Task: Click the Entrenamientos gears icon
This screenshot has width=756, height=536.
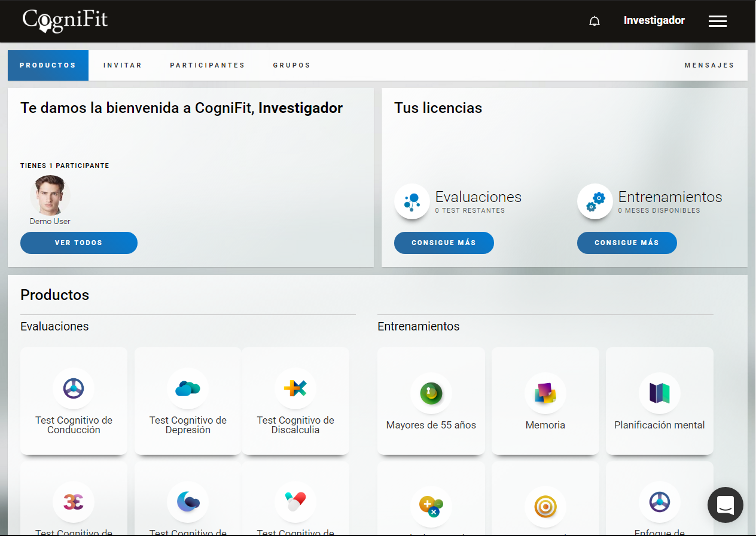Action: (595, 201)
